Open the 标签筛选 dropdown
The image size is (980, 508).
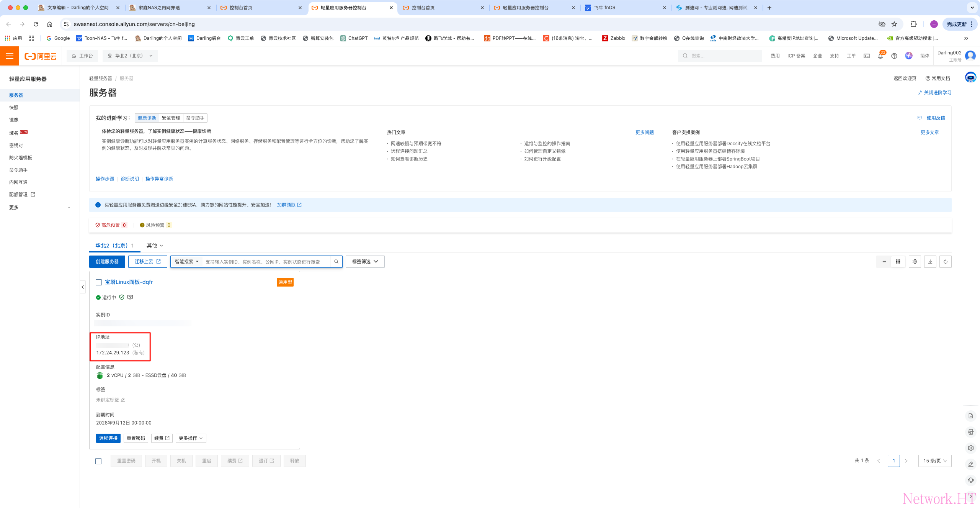[x=365, y=262]
